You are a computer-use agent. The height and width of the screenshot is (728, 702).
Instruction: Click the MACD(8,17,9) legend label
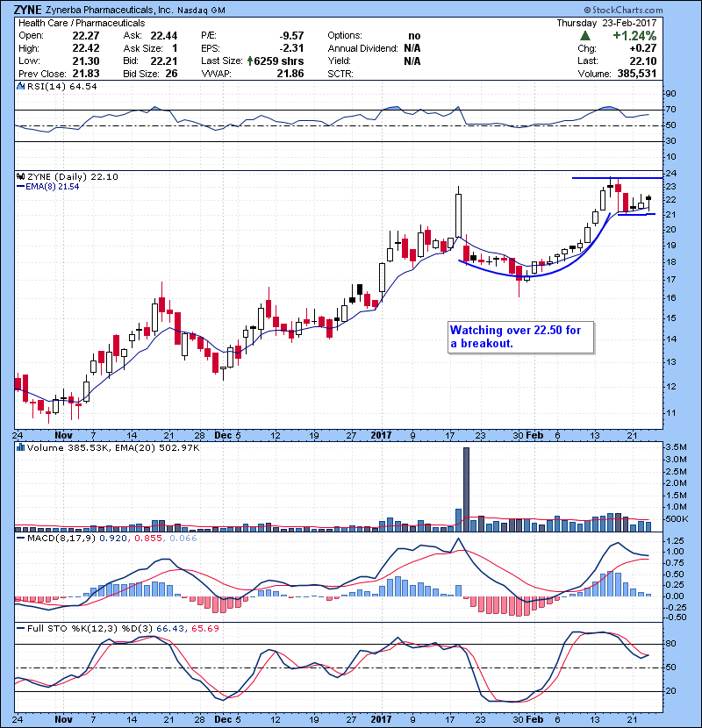pos(61,539)
